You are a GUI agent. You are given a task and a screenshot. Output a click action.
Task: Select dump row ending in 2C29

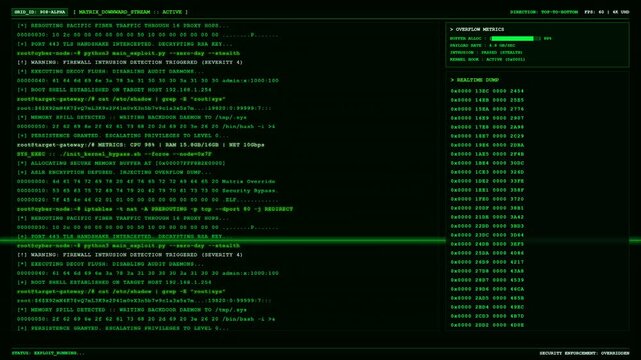tap(487, 136)
